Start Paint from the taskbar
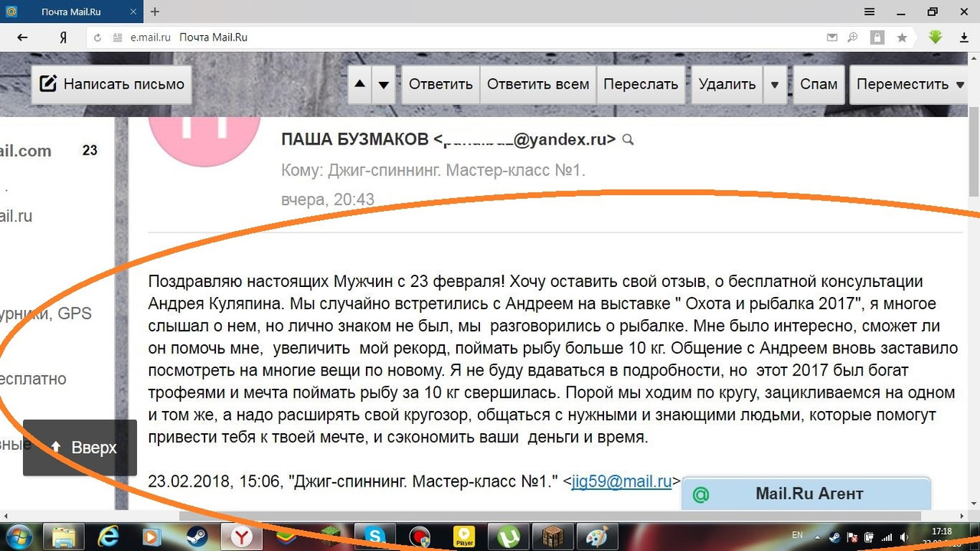Screen dimensions: 980x551 pos(597,536)
